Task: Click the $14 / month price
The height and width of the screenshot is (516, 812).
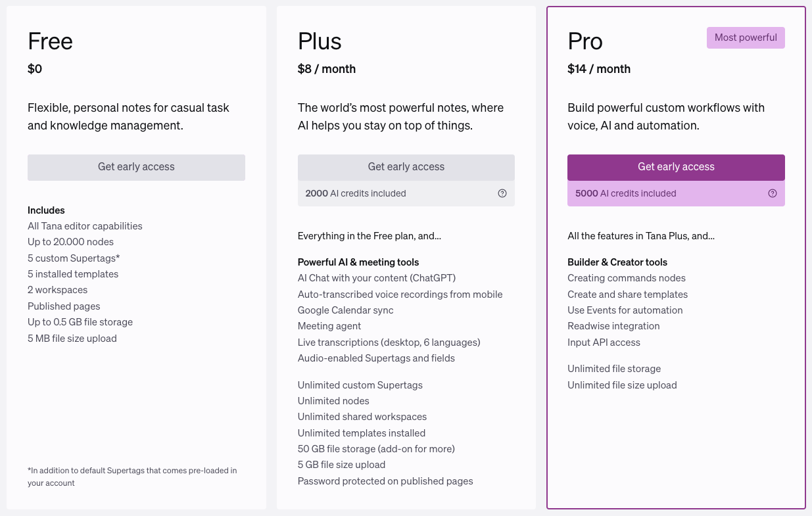Action: pyautogui.click(x=599, y=69)
